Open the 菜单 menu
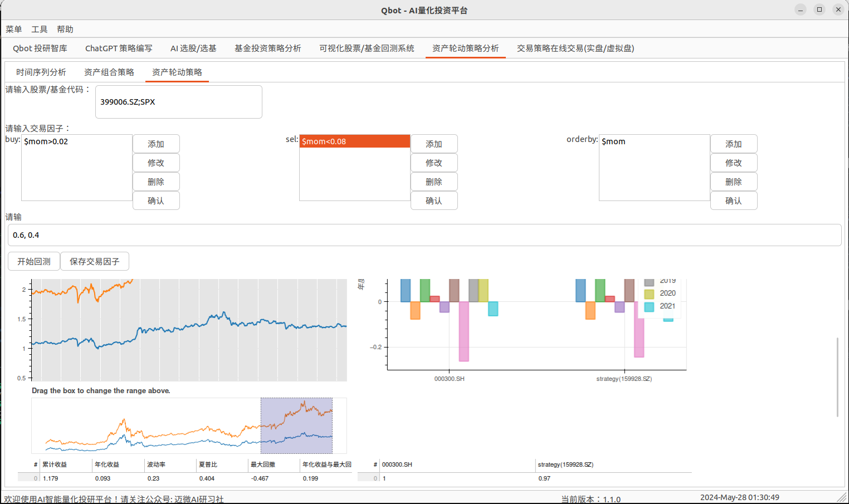This screenshot has width=849, height=504. [x=13, y=29]
